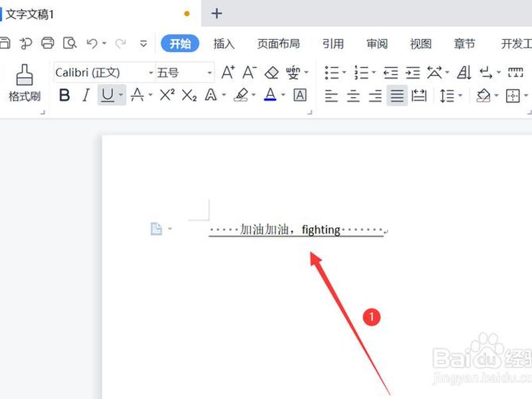Expand the quick access customize arrow
The image size is (532, 399).
(144, 43)
